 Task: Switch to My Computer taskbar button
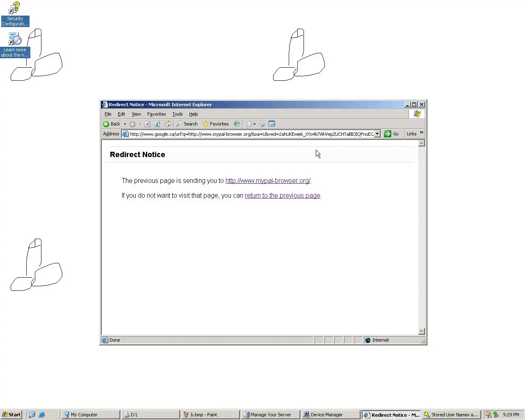click(90, 415)
